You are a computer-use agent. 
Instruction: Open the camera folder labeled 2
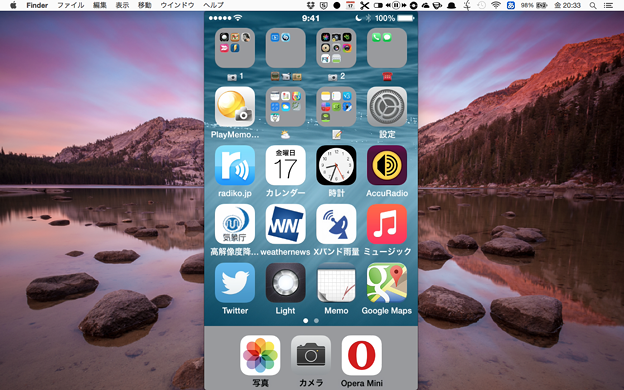[336, 48]
